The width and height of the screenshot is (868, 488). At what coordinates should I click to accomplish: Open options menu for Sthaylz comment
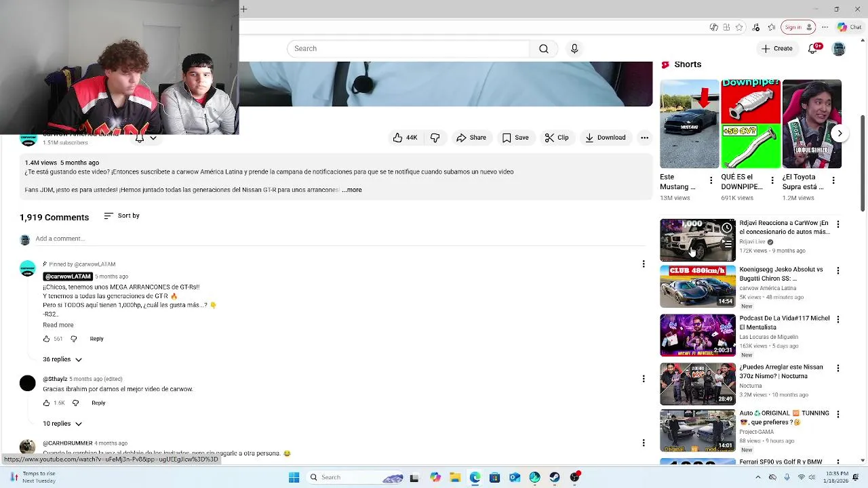(x=644, y=379)
